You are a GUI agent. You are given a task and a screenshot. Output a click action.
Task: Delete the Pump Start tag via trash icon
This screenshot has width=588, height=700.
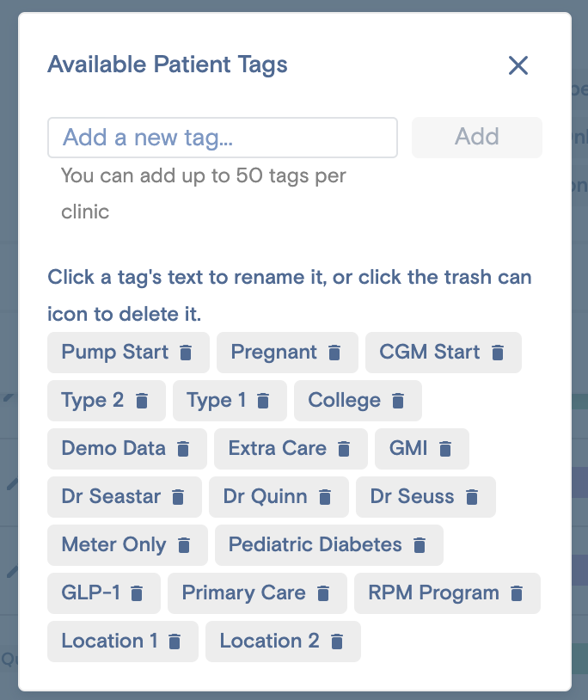pyautogui.click(x=184, y=352)
